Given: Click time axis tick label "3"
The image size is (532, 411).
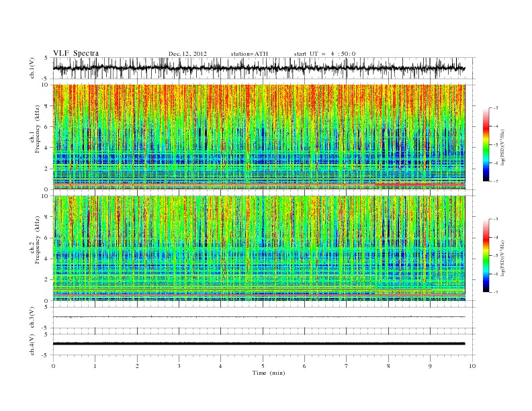Looking at the screenshot, I should pos(179,366).
